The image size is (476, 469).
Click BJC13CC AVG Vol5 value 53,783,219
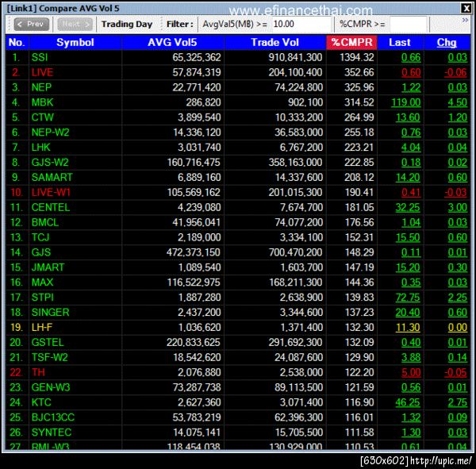tap(197, 417)
